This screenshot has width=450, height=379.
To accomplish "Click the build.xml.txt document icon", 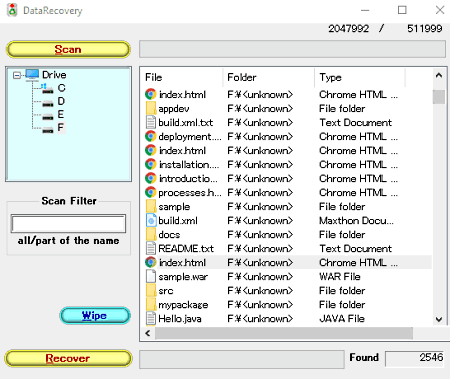I will (151, 122).
